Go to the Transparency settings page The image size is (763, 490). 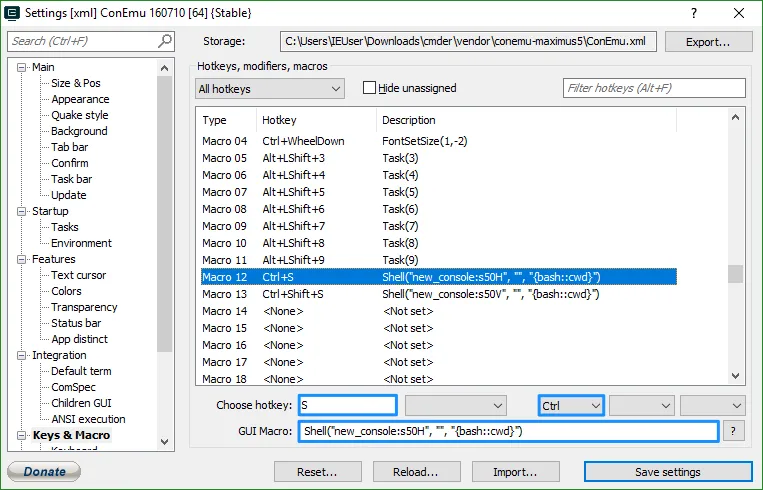click(x=84, y=307)
